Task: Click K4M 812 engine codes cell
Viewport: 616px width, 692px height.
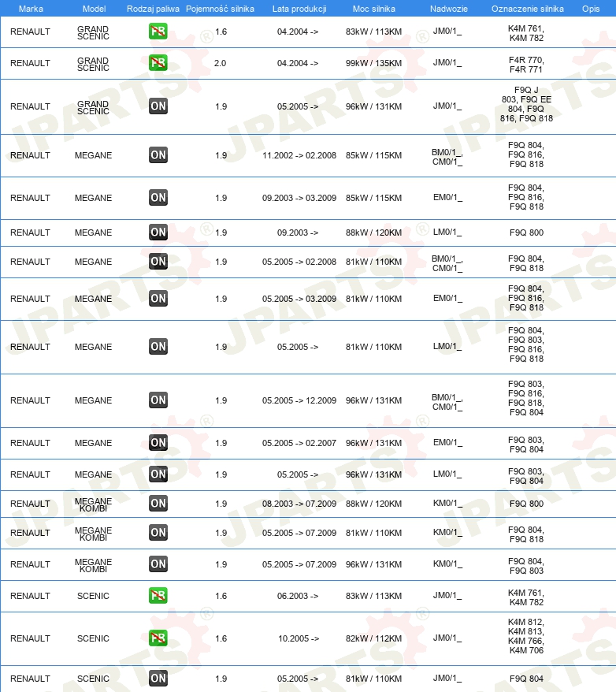Action: click(526, 636)
